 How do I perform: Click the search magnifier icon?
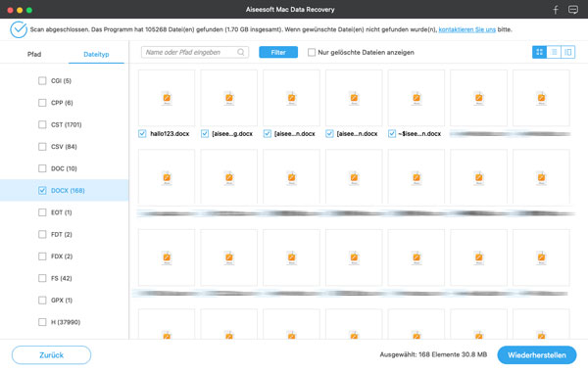pos(241,52)
